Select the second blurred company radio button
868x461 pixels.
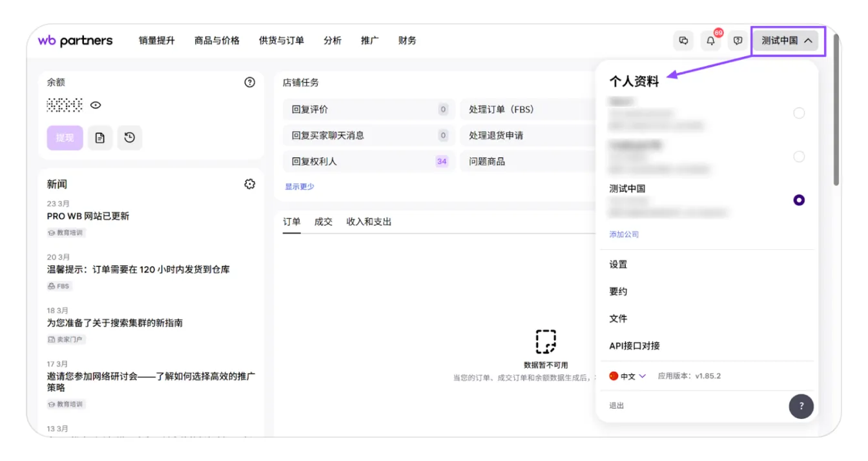[799, 156]
